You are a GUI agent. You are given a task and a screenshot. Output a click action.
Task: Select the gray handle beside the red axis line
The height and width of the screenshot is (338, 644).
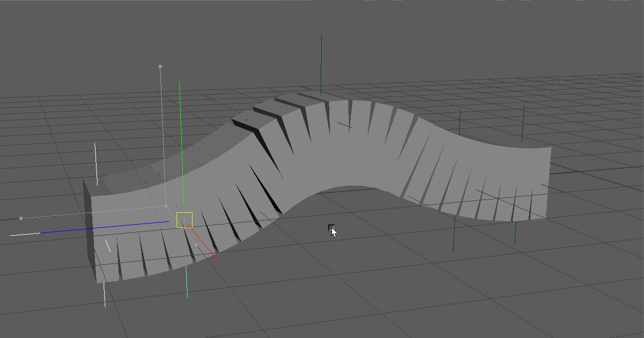point(196,245)
